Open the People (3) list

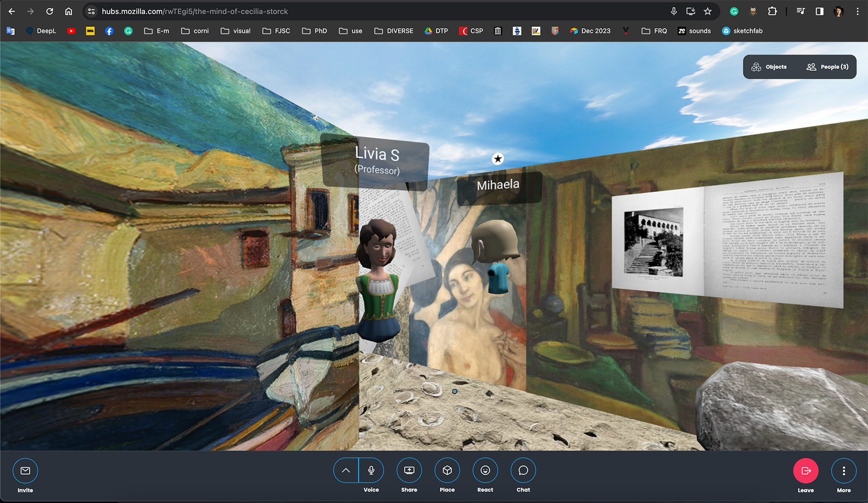[x=827, y=67]
